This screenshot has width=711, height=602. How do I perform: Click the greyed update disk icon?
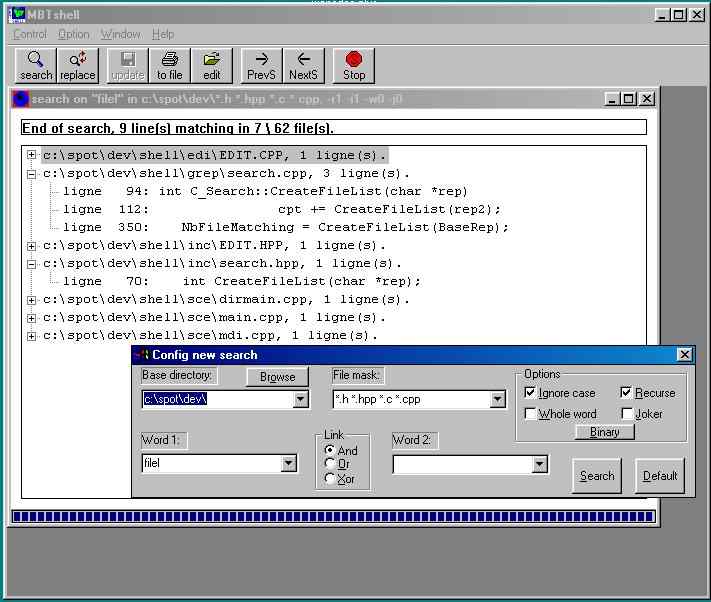(128, 66)
